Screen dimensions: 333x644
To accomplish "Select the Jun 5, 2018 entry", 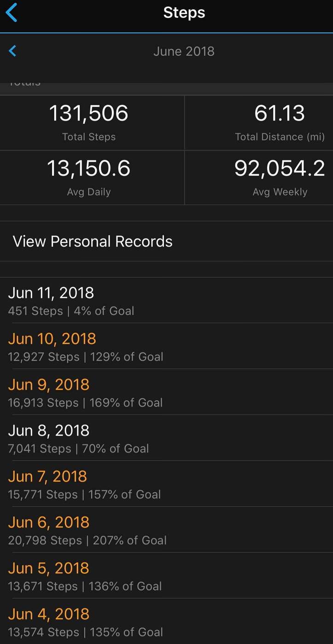I will pos(166,576).
